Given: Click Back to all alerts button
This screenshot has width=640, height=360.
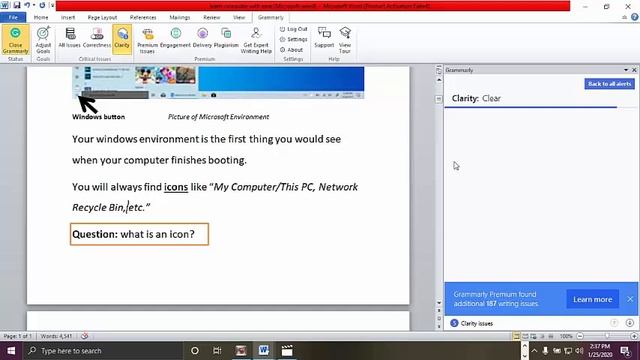Looking at the screenshot, I should point(609,84).
